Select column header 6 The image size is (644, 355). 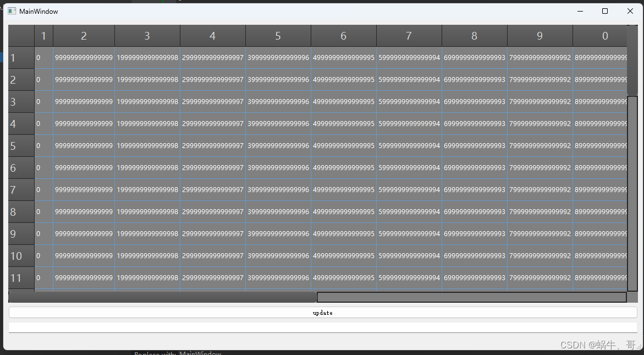click(344, 35)
